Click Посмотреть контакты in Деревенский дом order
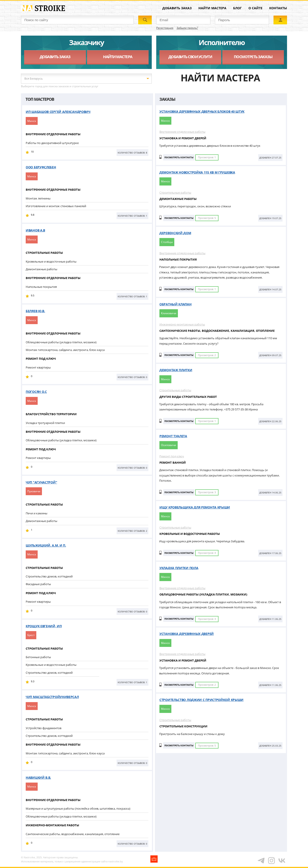Viewport: 308px width, 868px height. (x=179, y=289)
